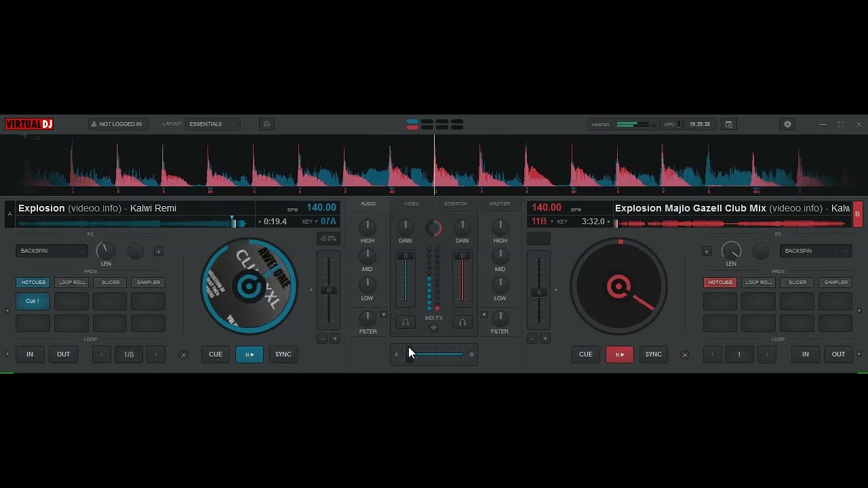868x488 pixels.
Task: Click the deck A effect parameter knob
Action: coord(106,250)
